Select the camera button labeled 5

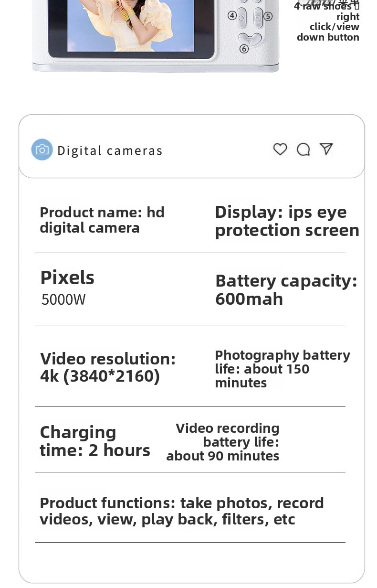click(258, 18)
